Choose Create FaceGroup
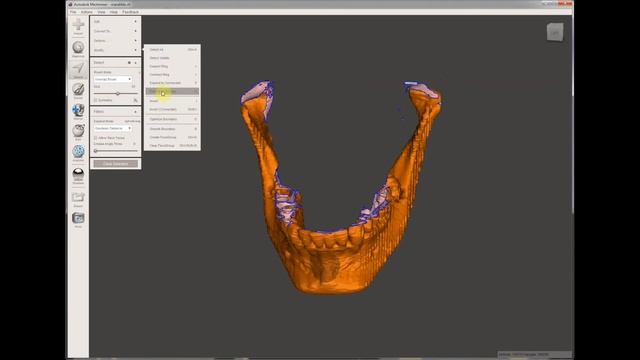 pos(173,137)
